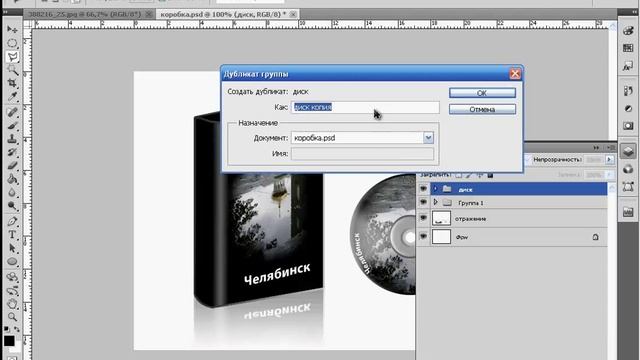
Task: Close the Дубликат группы dialog
Action: point(515,74)
